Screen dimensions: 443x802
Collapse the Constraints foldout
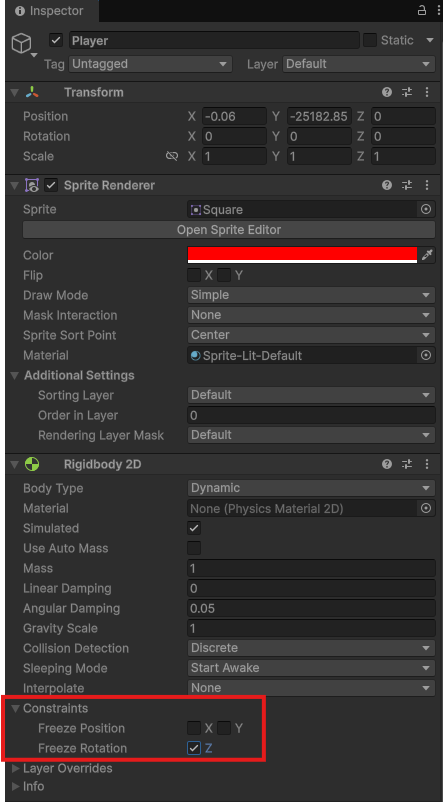[x=15, y=708]
